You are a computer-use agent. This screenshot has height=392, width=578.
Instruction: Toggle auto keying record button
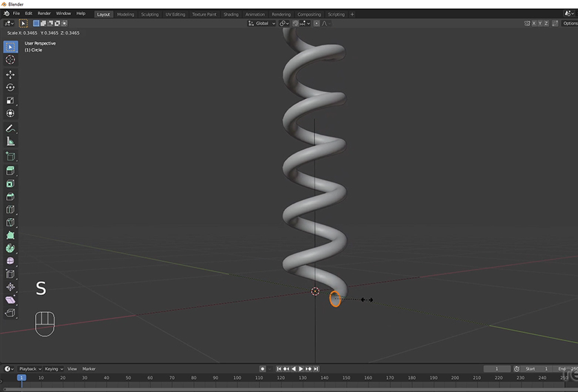(x=262, y=369)
